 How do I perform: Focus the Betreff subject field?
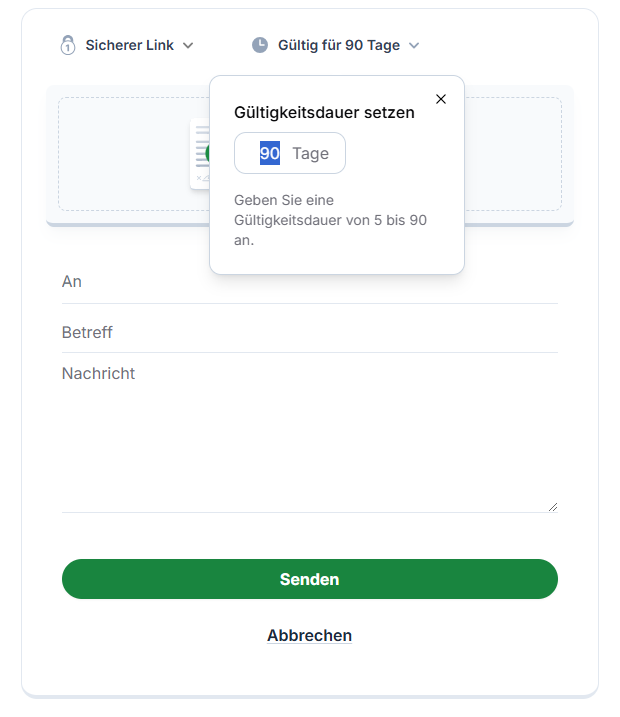pyautogui.click(x=310, y=332)
